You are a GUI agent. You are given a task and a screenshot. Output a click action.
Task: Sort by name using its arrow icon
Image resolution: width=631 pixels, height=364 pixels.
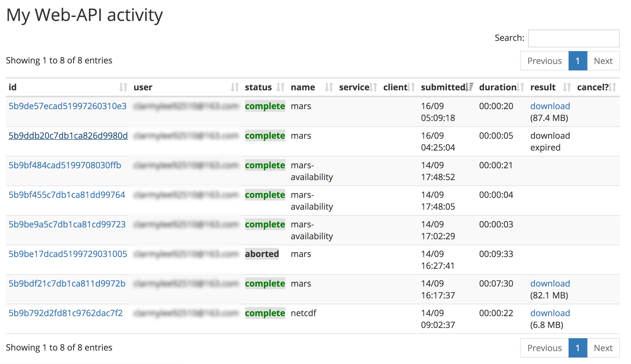tap(329, 87)
